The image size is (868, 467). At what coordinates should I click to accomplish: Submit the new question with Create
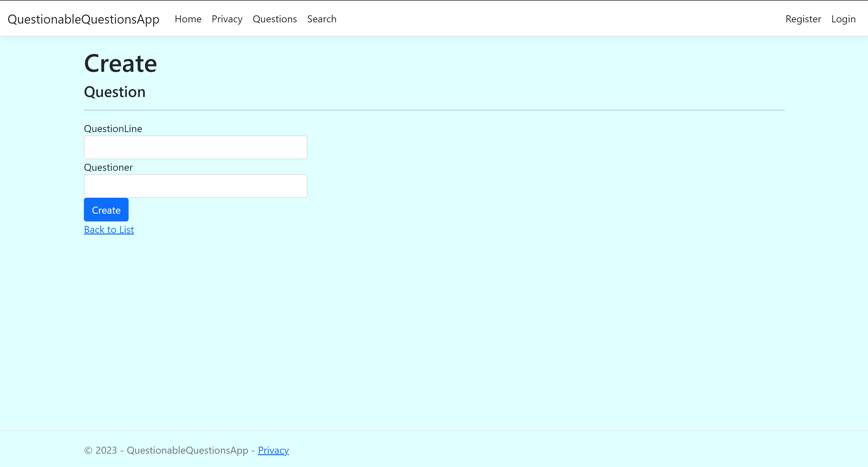[106, 210]
